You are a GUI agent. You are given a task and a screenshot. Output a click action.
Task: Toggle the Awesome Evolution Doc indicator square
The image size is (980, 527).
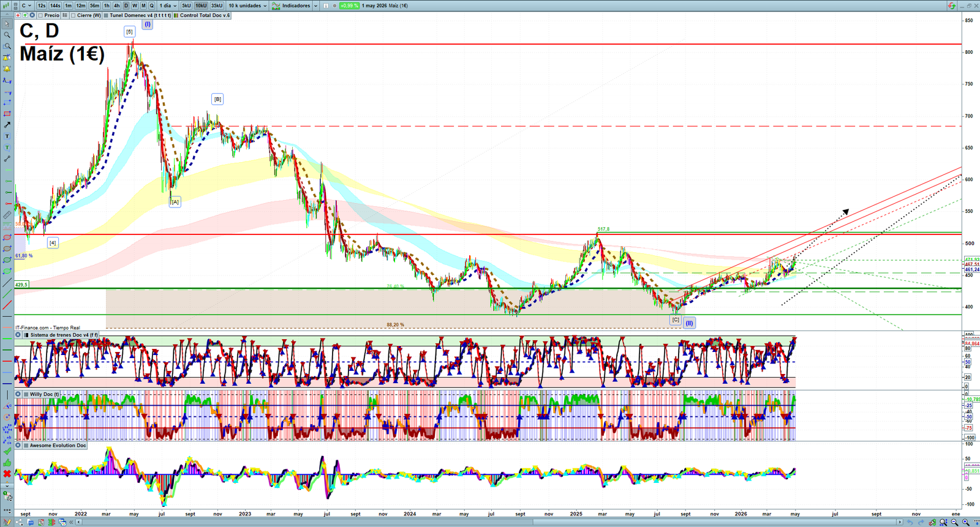coord(26,446)
